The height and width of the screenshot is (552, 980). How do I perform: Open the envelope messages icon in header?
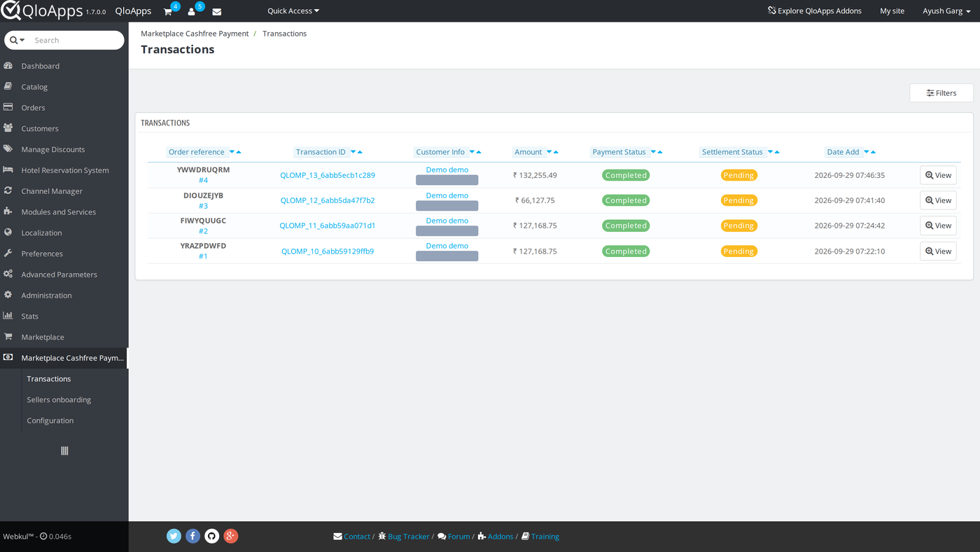click(x=217, y=12)
